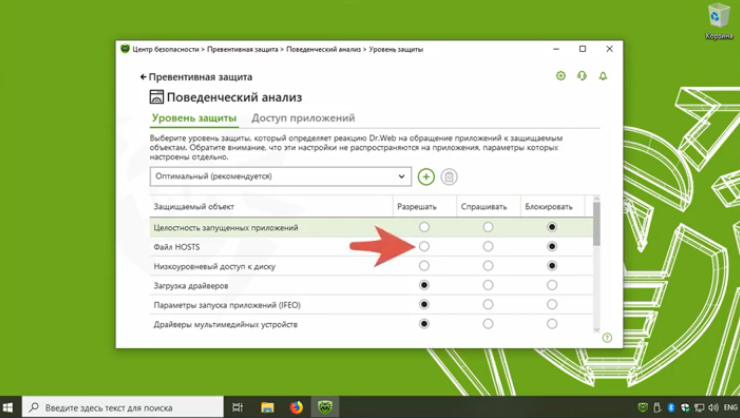Image resolution: width=740 pixels, height=418 pixels.
Task: Click the Защищаемый объект column header
Action: pos(271,207)
